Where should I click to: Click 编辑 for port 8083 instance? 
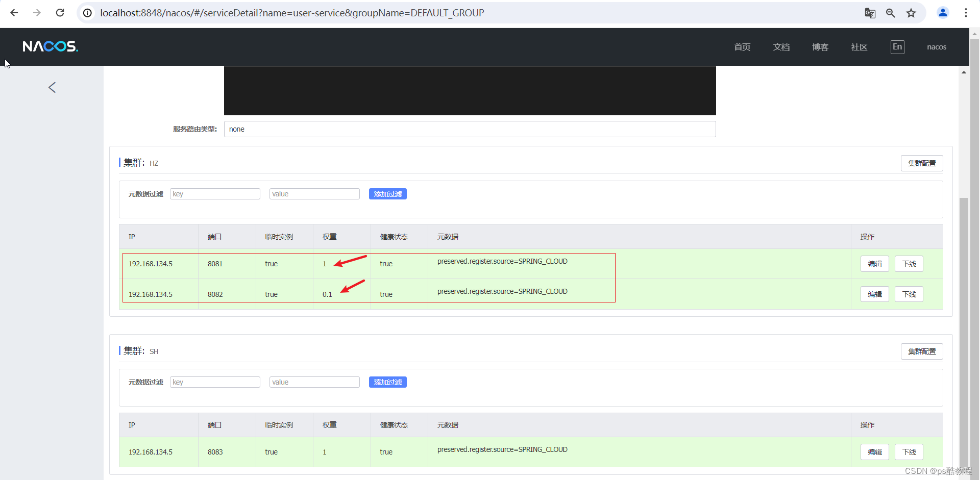[875, 452]
